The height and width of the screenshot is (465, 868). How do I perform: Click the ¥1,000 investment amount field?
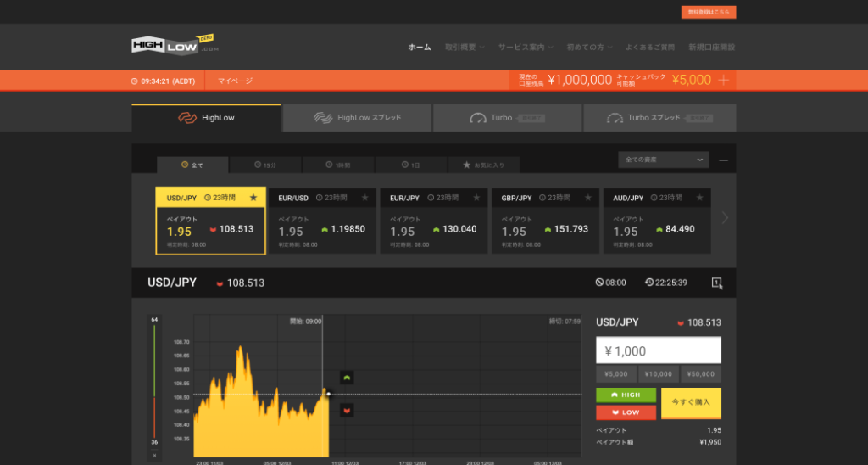point(658,350)
